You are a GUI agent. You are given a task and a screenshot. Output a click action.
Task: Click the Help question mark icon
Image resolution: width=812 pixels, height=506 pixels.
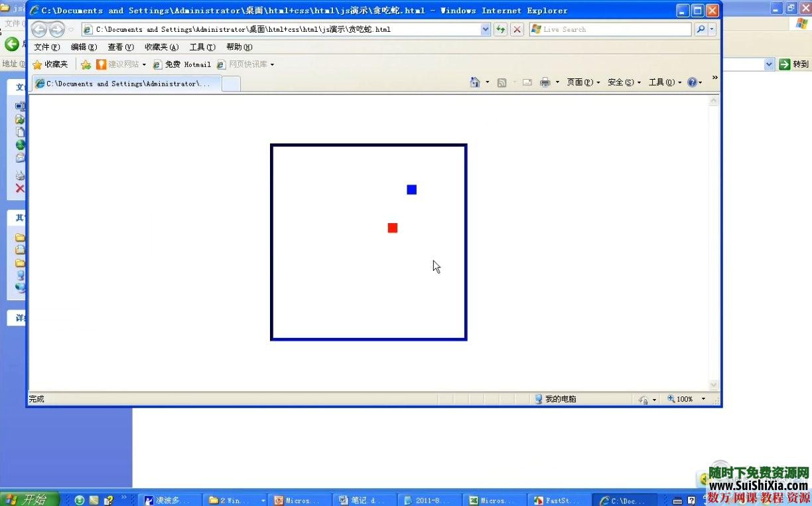[692, 82]
